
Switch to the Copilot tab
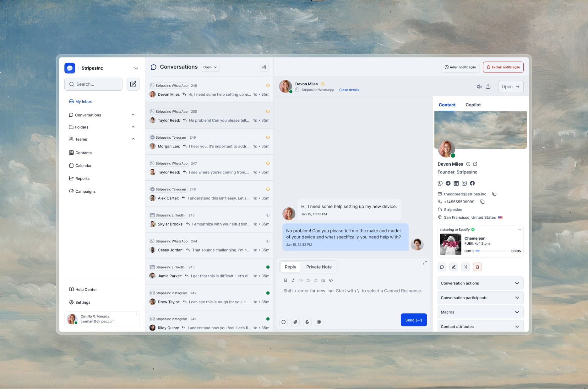[x=473, y=105]
